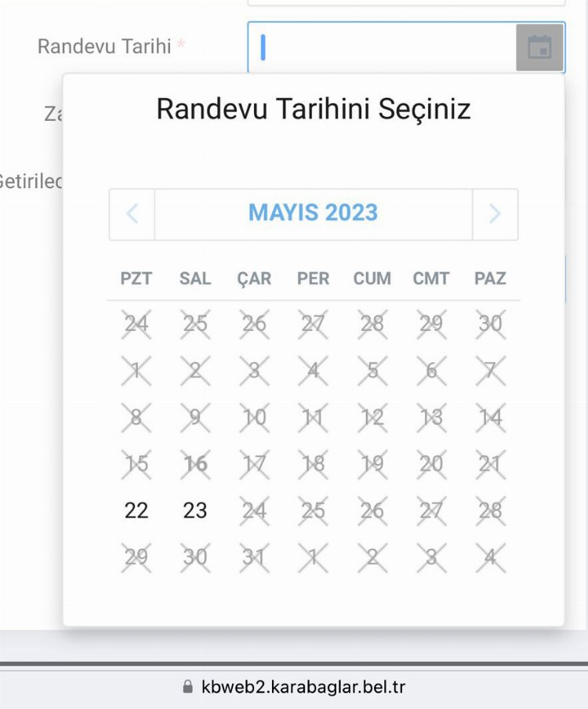Click the disabled date 28 on Sunday
Image resolution: width=588 pixels, height=709 pixels.
click(490, 511)
